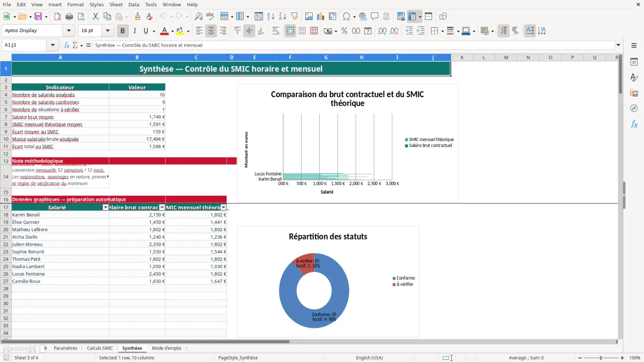The height and width of the screenshot is (362, 644).
Task: Expand the formula bar
Action: point(618,45)
